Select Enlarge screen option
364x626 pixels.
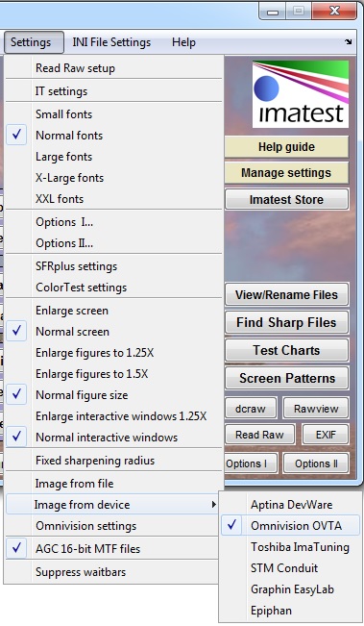[113, 311]
